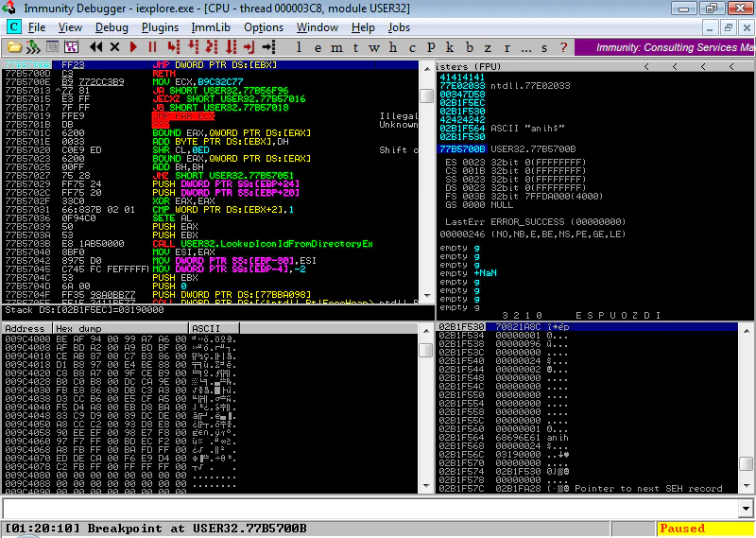Show windows with 'w' toolbar button
Image resolution: width=756 pixels, height=538 pixels.
pos(374,47)
